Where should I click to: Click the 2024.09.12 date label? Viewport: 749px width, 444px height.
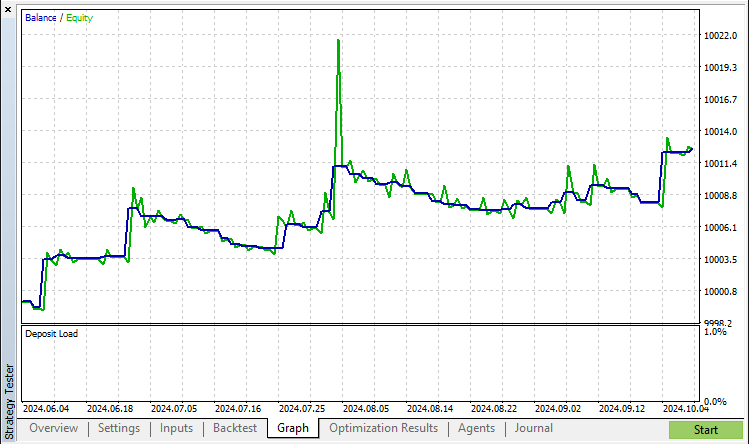(x=622, y=409)
